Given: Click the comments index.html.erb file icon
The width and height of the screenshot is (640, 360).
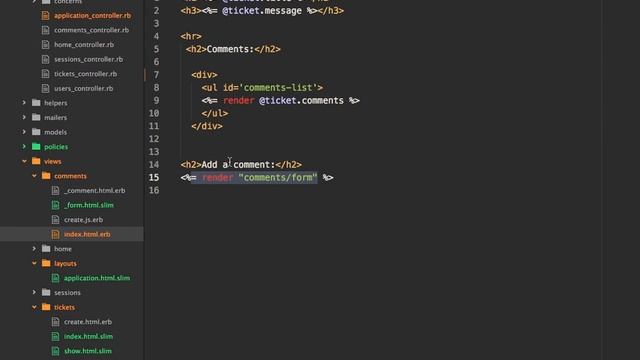Looking at the screenshot, I should (56, 234).
